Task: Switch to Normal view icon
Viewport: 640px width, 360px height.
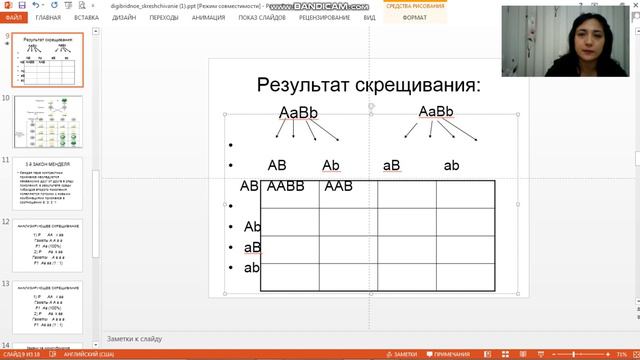Action: (x=487, y=354)
